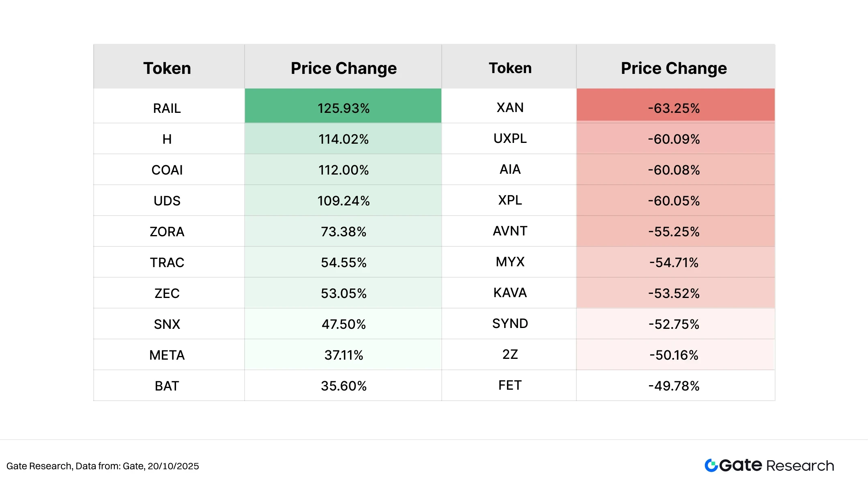Select the BAT token cell
The image size is (868, 492).
click(167, 386)
